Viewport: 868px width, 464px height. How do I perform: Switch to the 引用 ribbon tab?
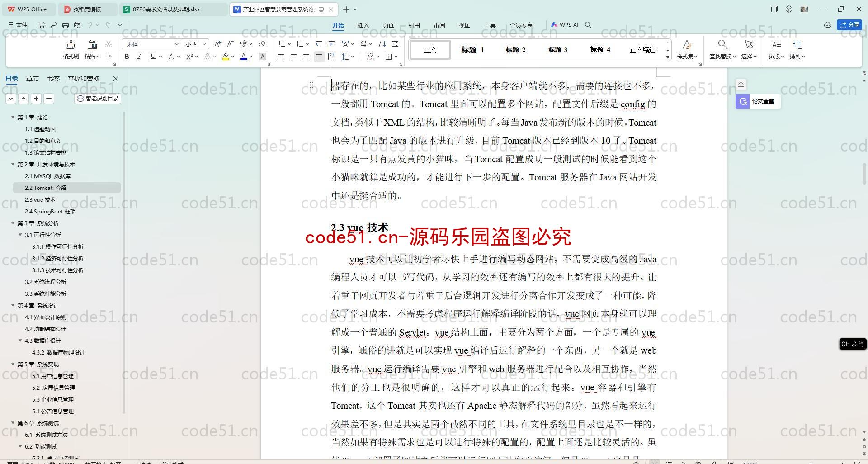[x=414, y=25]
